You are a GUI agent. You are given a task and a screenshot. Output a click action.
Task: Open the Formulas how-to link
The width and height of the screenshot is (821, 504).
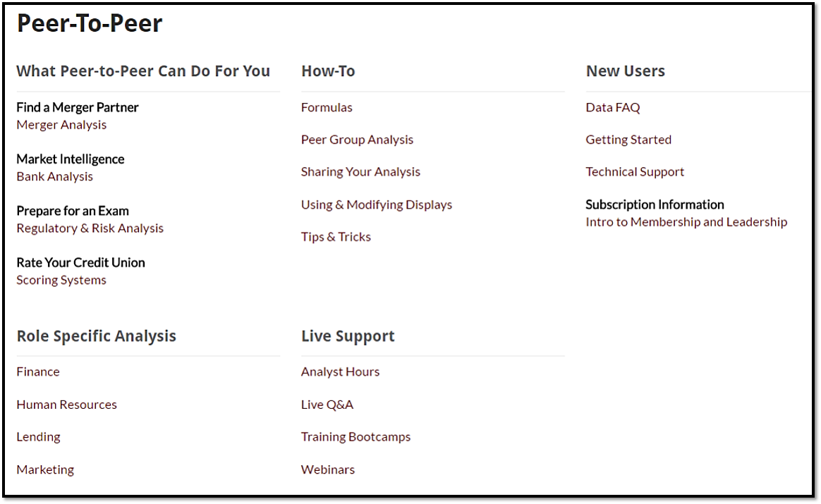tap(327, 107)
